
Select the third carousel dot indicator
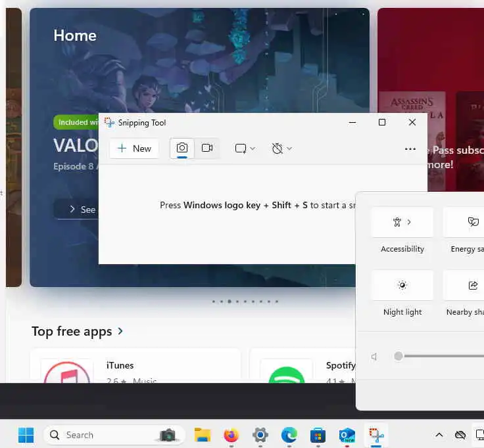(x=230, y=302)
